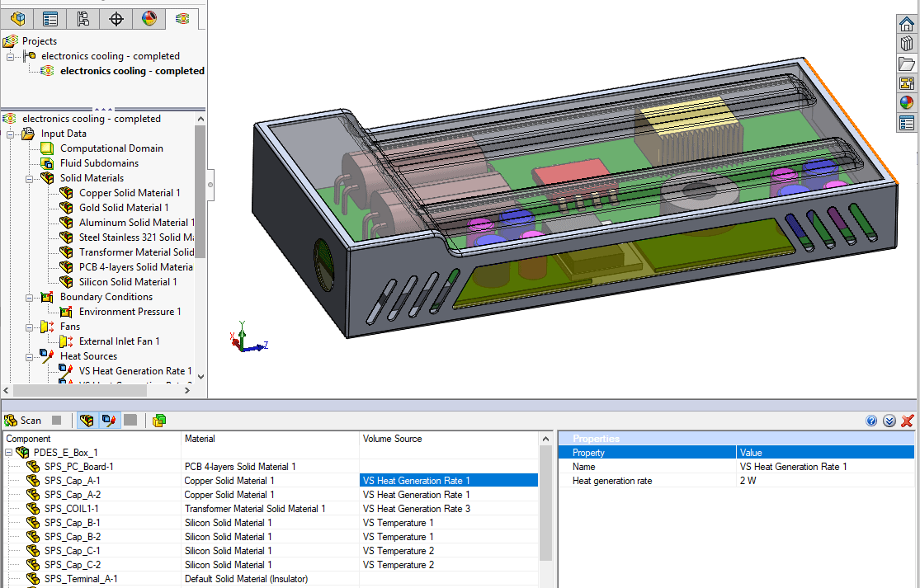Select Gold Solid Material 1
Image resolution: width=920 pixels, height=588 pixels.
point(123,208)
